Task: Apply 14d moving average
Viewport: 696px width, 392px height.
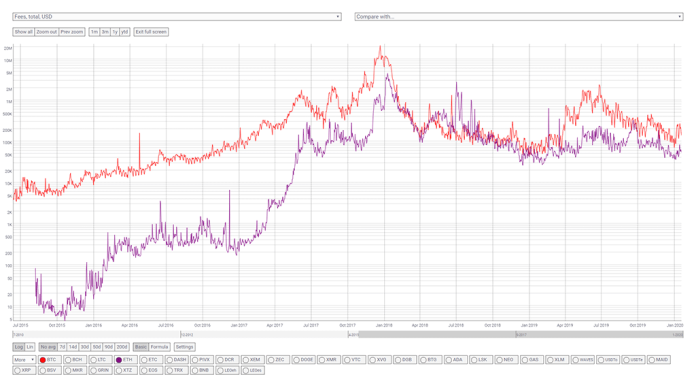Action: pos(73,347)
